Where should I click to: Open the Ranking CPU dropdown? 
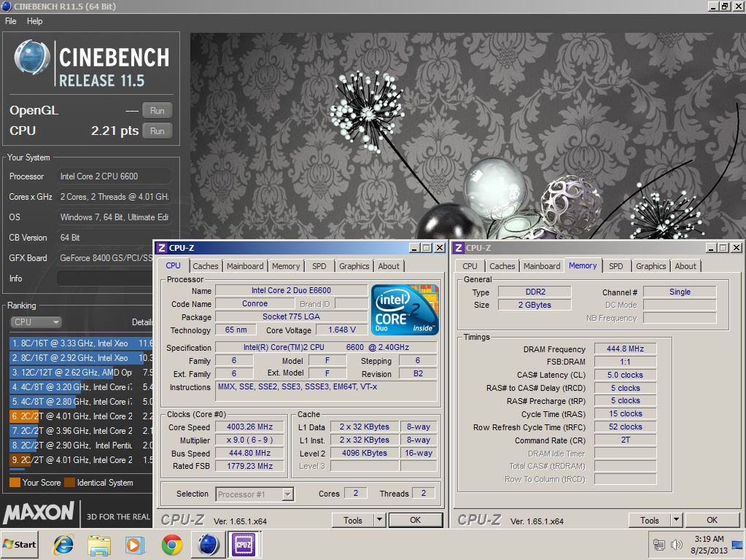point(36,322)
